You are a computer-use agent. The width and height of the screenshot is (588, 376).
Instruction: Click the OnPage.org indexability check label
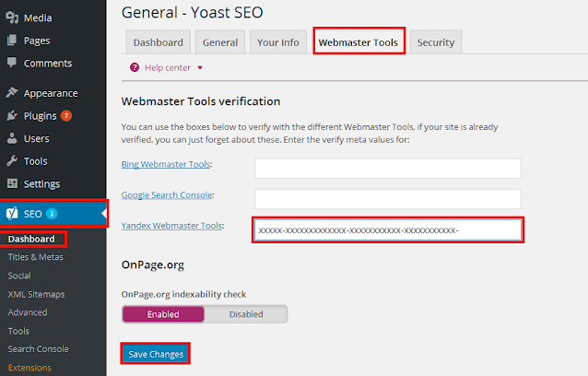point(183,294)
